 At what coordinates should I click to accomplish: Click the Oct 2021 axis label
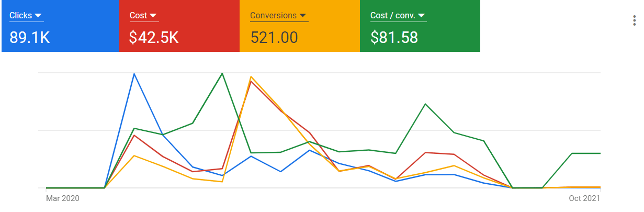(x=584, y=198)
